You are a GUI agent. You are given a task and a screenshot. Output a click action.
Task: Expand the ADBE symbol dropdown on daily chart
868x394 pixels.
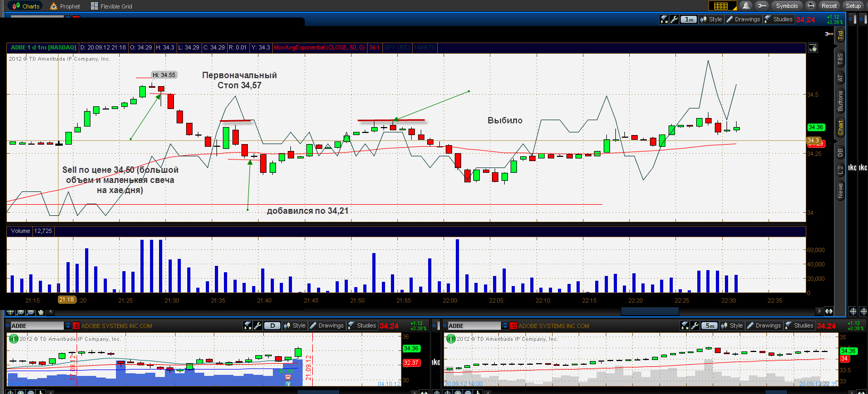click(x=68, y=325)
